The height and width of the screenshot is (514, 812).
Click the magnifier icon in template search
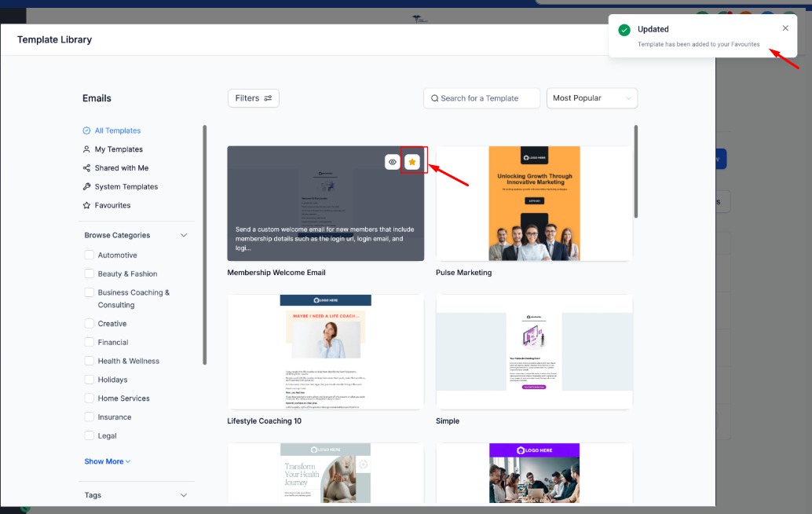coord(434,98)
